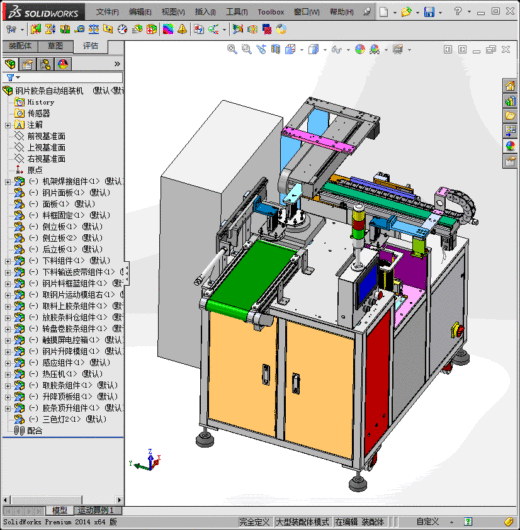Open the 运动算例1 motion study tab

(95, 510)
